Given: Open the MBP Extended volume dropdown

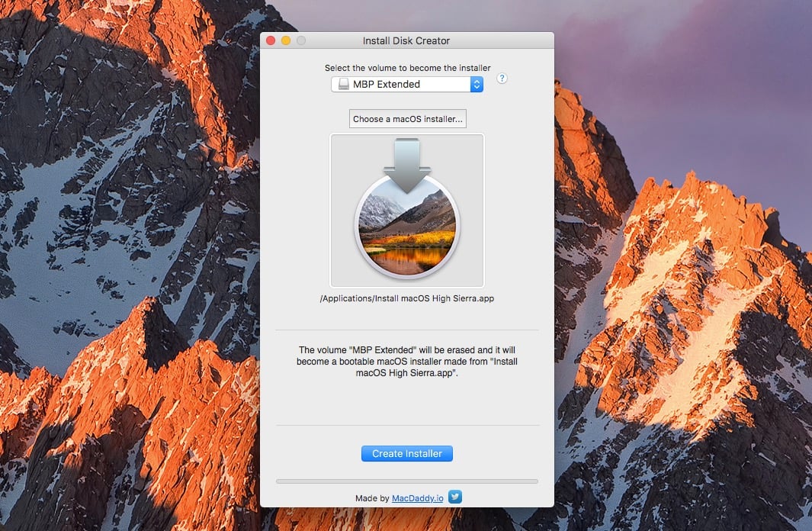Looking at the screenshot, I should pos(407,84).
